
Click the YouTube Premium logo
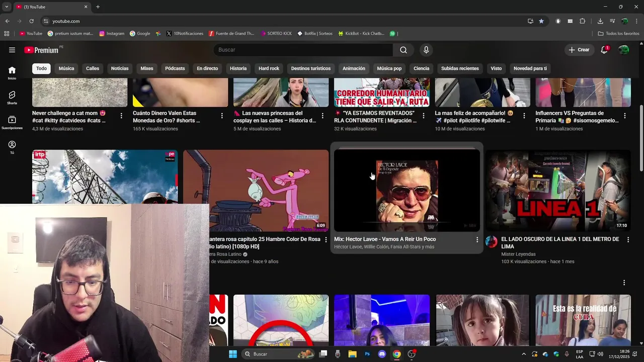point(41,50)
